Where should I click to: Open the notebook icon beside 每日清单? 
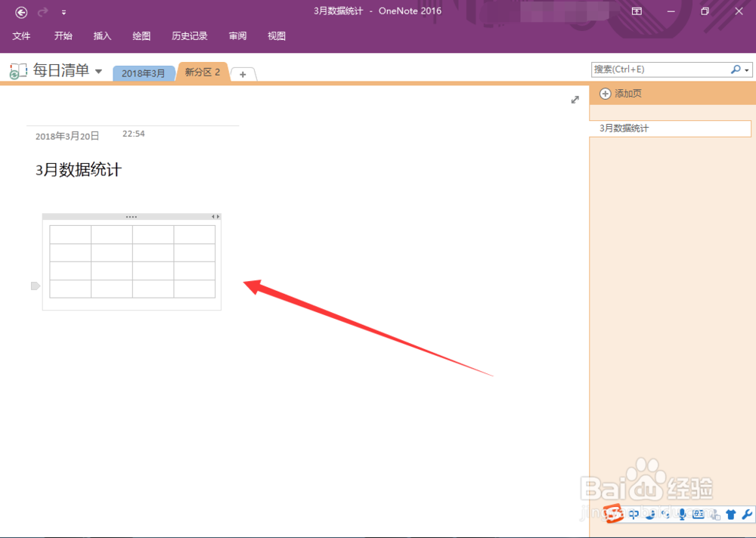point(17,70)
